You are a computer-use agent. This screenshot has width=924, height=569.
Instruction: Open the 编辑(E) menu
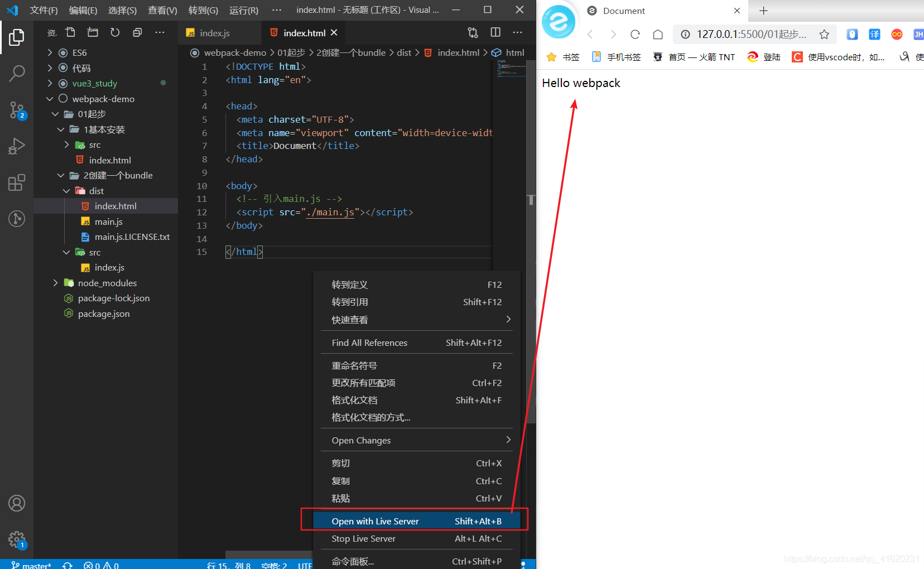point(83,10)
